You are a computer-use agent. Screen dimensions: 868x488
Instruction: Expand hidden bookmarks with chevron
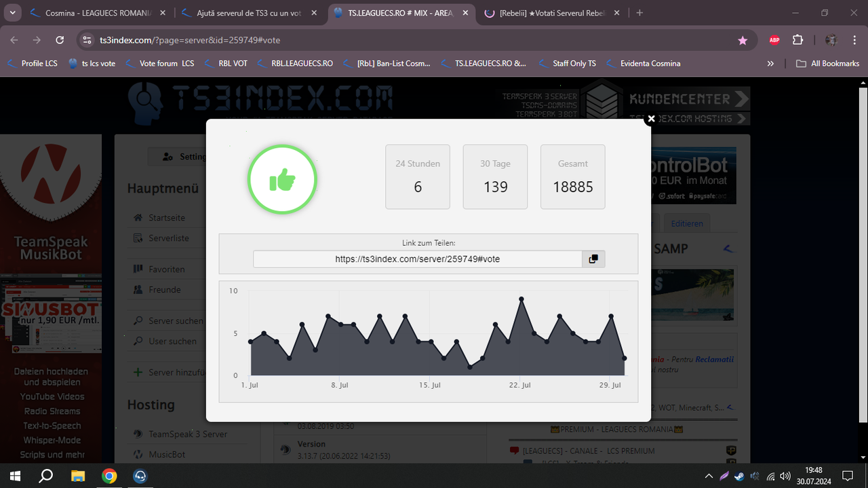[770, 63]
